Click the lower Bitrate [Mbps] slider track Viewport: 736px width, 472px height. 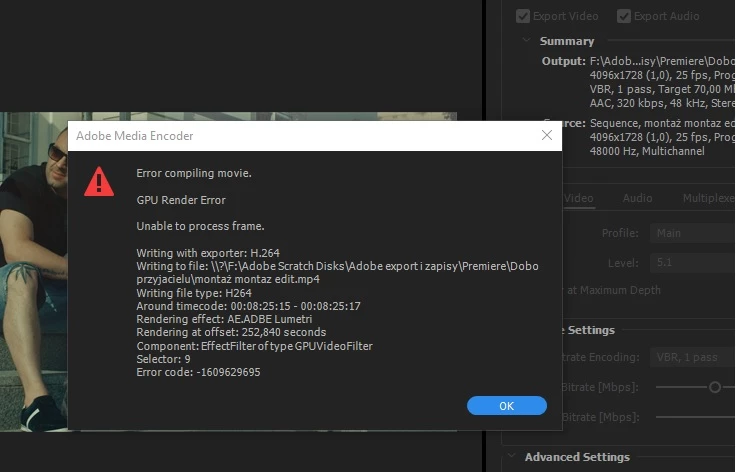(x=695, y=417)
